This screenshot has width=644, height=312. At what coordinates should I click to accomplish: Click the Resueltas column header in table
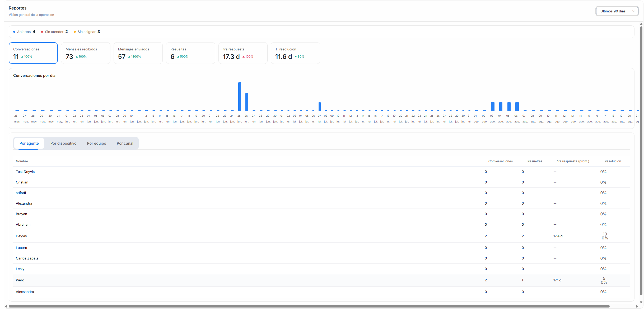[535, 161]
